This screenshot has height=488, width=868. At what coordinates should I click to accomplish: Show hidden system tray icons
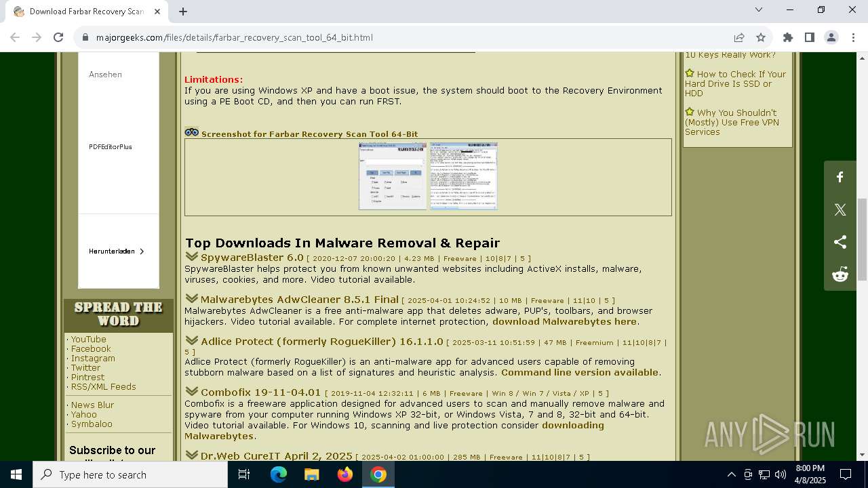pyautogui.click(x=731, y=474)
